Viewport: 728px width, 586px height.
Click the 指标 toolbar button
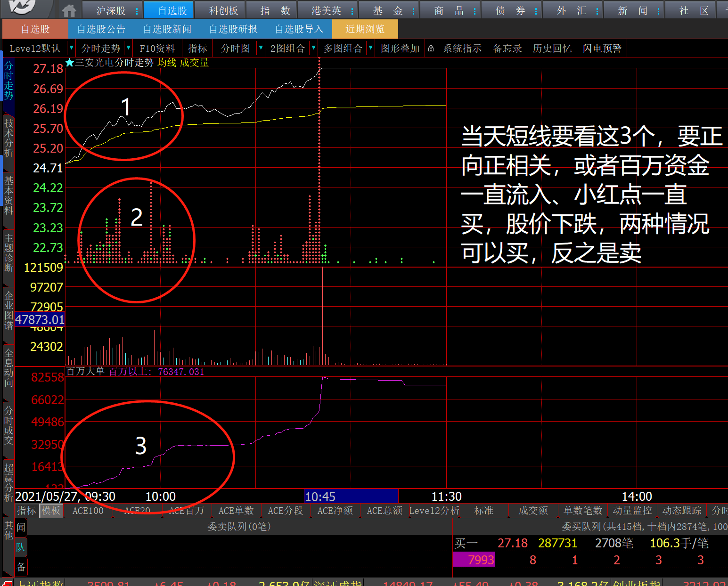197,49
